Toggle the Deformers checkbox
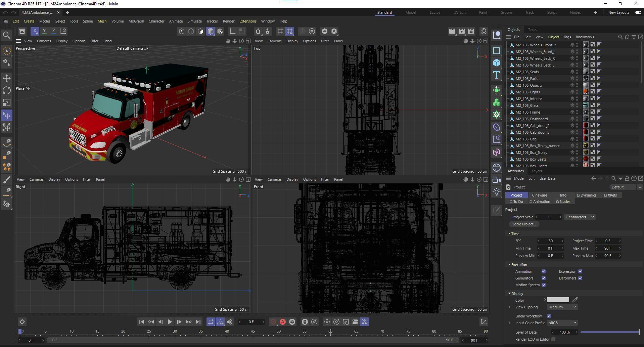The image size is (644, 347). click(x=580, y=278)
